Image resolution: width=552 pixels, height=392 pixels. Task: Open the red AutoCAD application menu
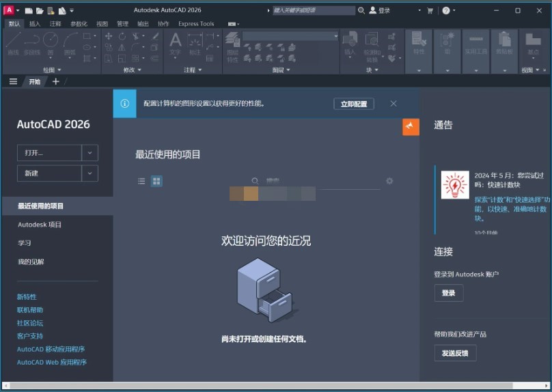pos(9,10)
